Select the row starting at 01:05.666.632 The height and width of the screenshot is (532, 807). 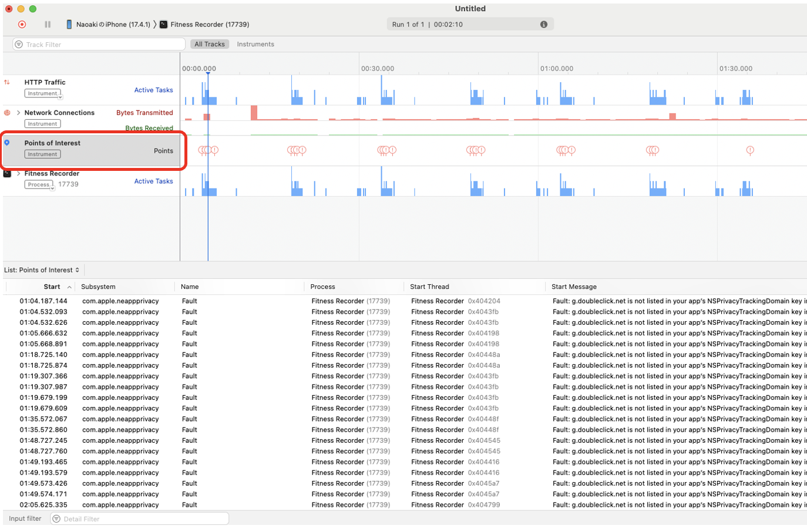pos(405,334)
